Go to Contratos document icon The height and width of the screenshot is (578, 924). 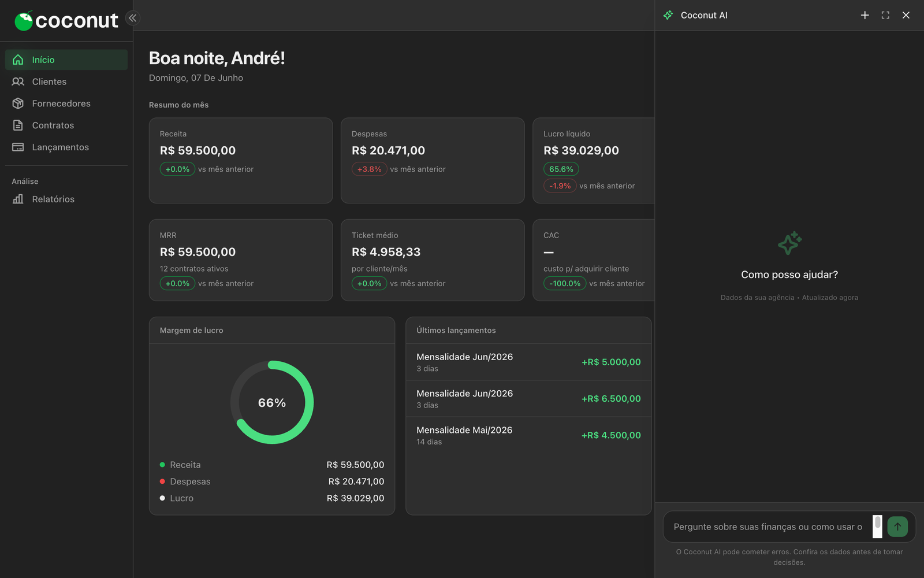tap(18, 125)
